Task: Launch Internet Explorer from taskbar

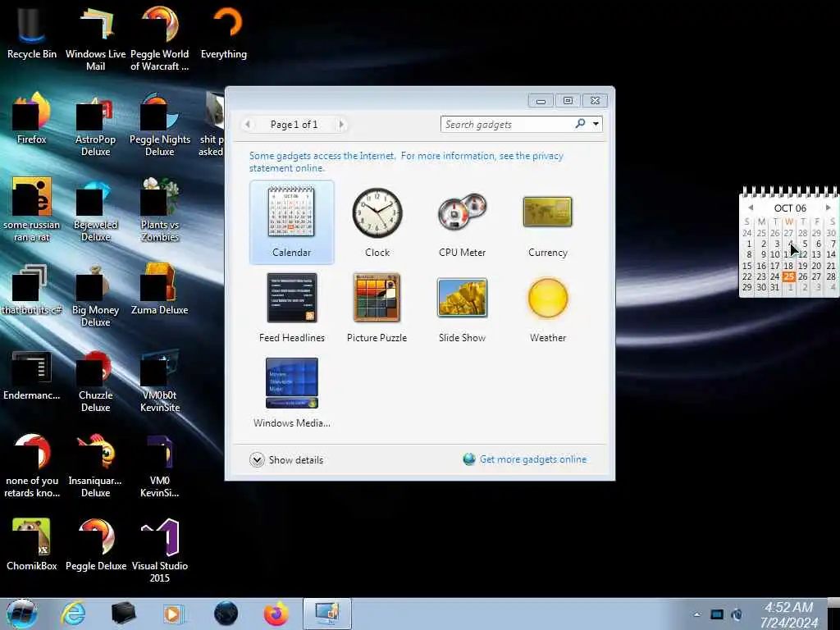Action: (73, 614)
